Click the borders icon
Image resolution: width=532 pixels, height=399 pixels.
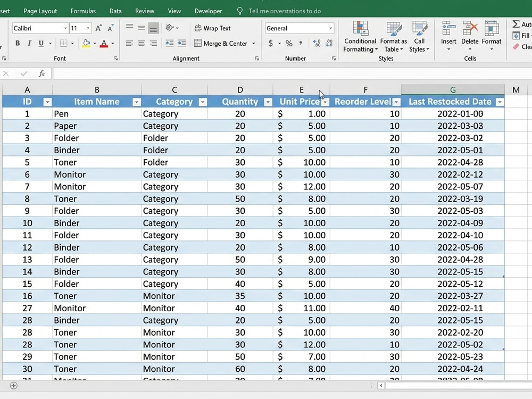click(63, 43)
